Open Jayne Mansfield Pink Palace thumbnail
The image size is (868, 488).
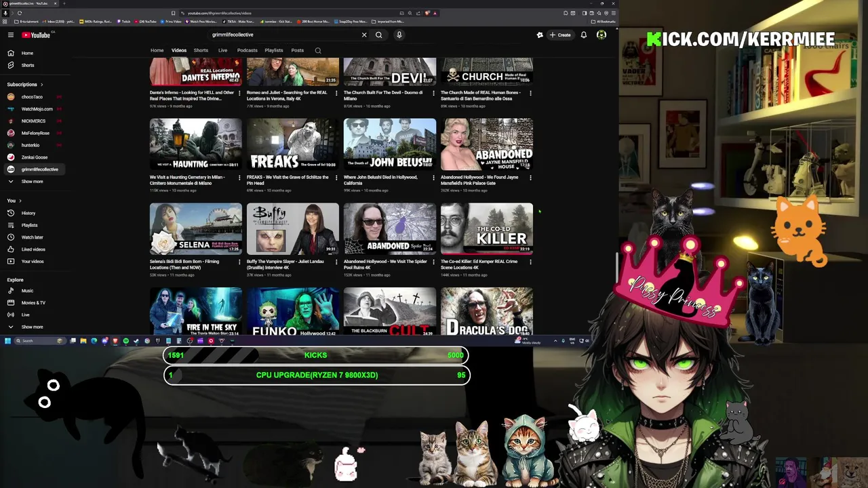[x=487, y=144]
